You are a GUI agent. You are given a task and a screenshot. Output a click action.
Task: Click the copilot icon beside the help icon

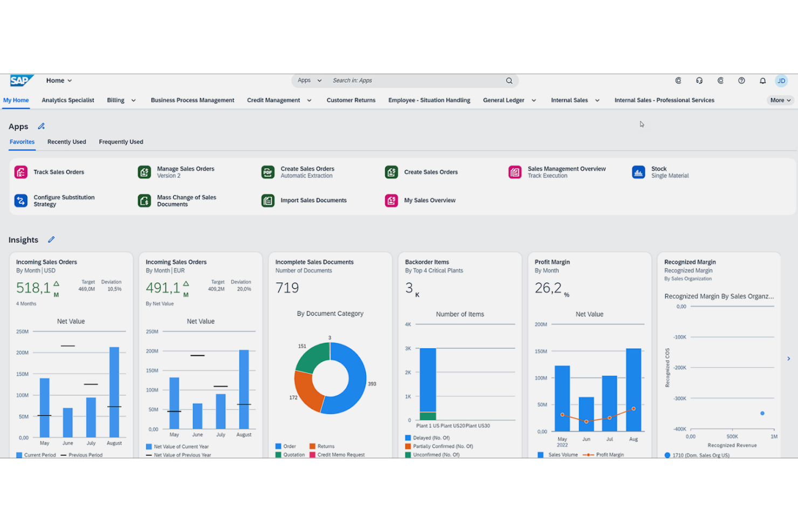[720, 81]
